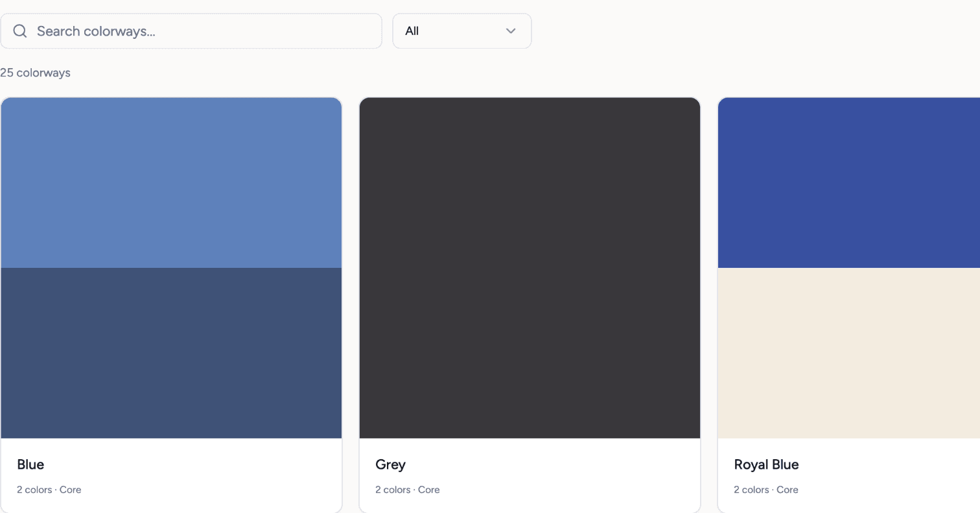
Task: Click the search magnifier icon
Action: pyautogui.click(x=20, y=31)
